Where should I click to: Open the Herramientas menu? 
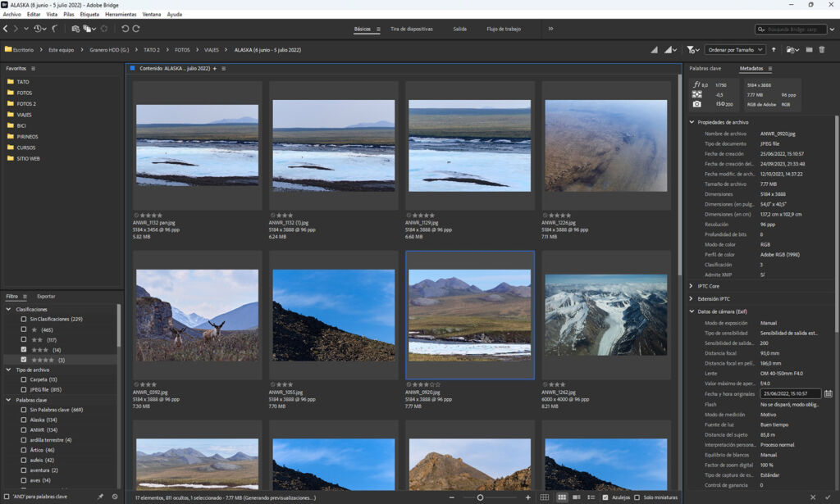pos(121,15)
